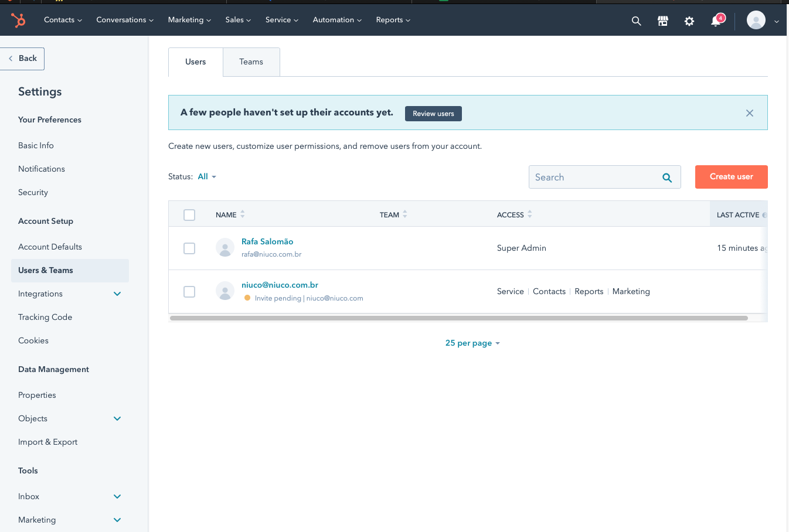Open Notifications settings
The image size is (789, 532).
[x=42, y=169]
